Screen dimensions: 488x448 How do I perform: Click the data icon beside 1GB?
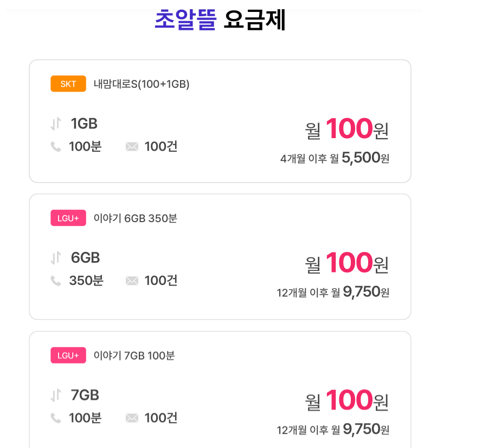point(56,124)
